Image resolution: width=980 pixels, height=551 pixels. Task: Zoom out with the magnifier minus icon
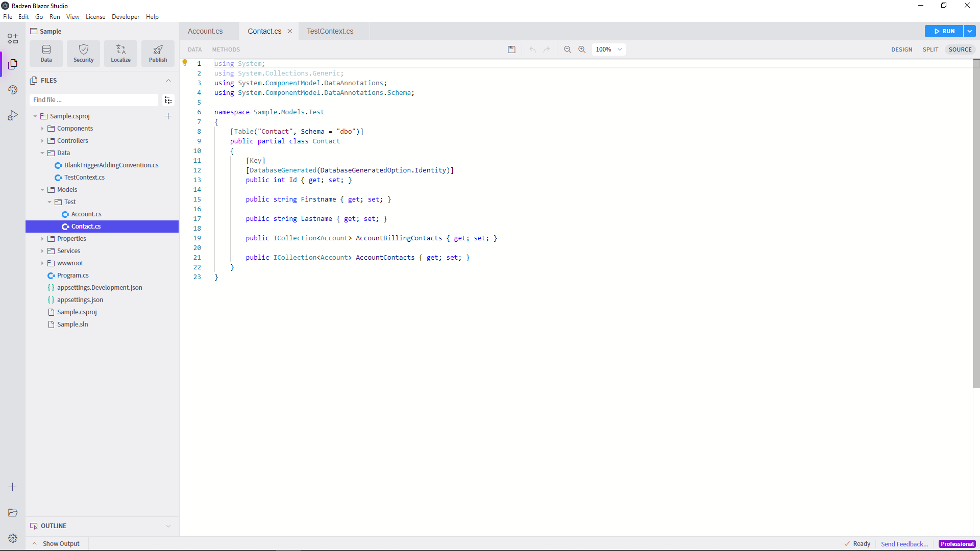click(x=568, y=49)
